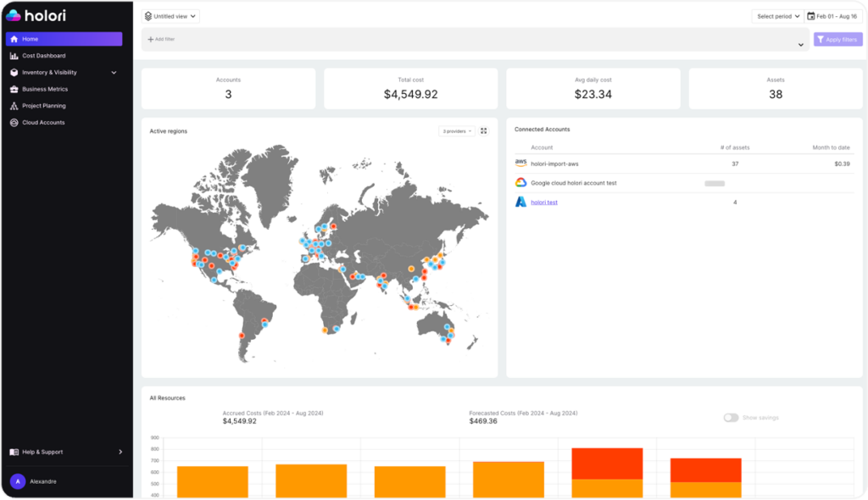The width and height of the screenshot is (868, 500).
Task: Click the Alexandre profile entry
Action: pyautogui.click(x=34, y=481)
